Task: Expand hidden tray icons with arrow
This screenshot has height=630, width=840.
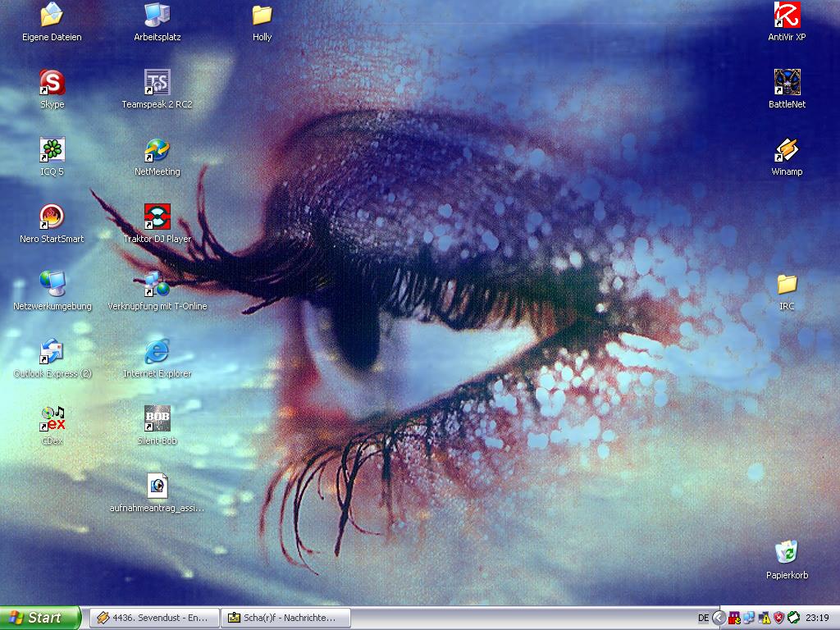Action: [x=719, y=618]
